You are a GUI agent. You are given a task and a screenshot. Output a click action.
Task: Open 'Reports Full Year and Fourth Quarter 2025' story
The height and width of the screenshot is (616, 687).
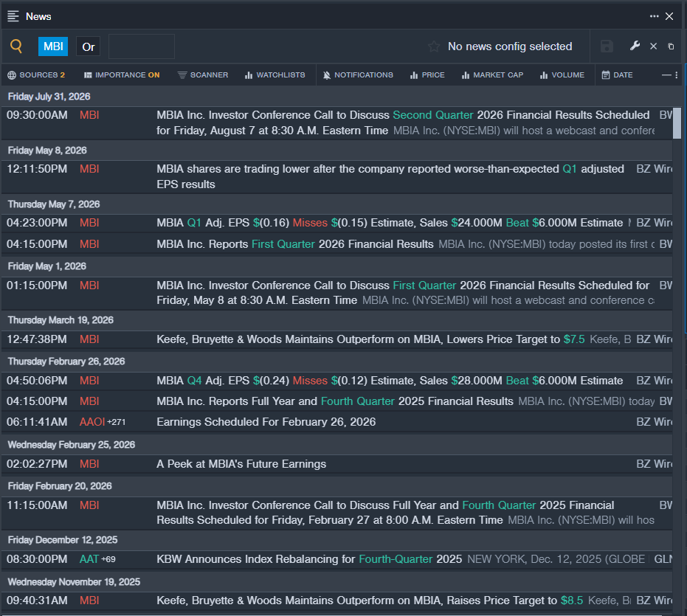coord(335,401)
